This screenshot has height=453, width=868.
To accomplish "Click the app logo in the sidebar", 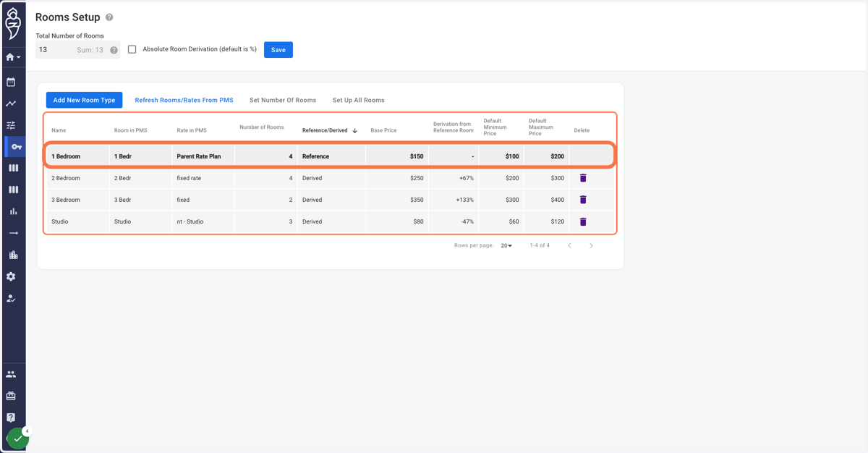I will (x=13, y=25).
